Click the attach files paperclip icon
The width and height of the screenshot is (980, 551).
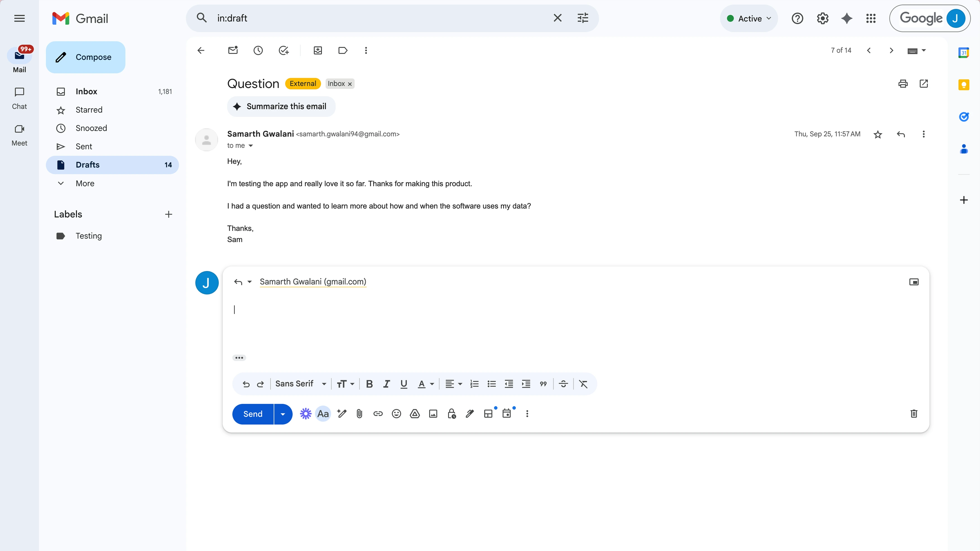pyautogui.click(x=359, y=414)
